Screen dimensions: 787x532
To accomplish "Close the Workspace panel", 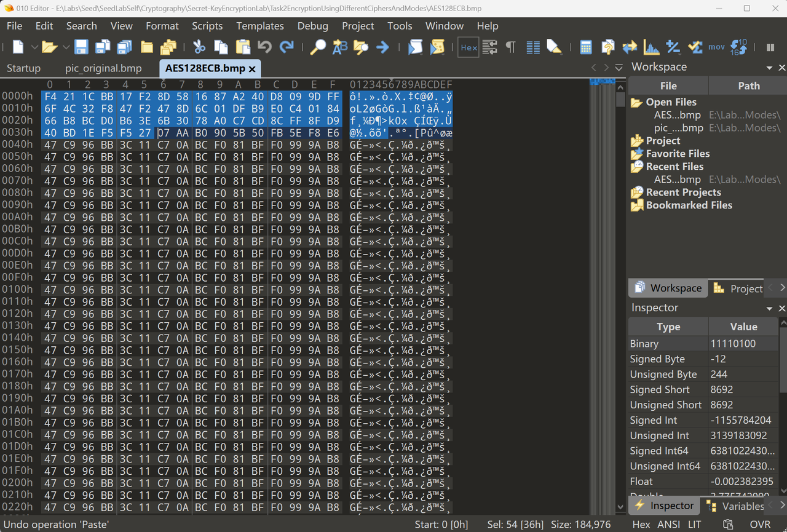I will (782, 68).
